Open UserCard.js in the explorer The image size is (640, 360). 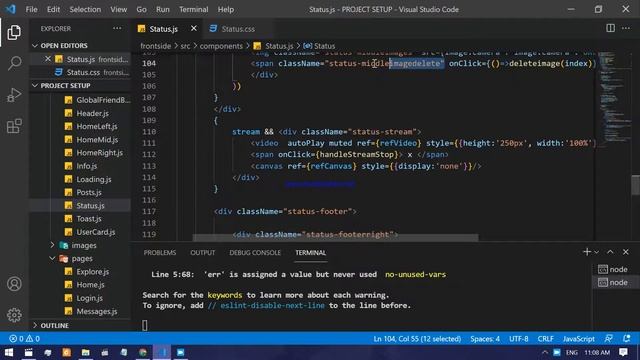tap(96, 232)
